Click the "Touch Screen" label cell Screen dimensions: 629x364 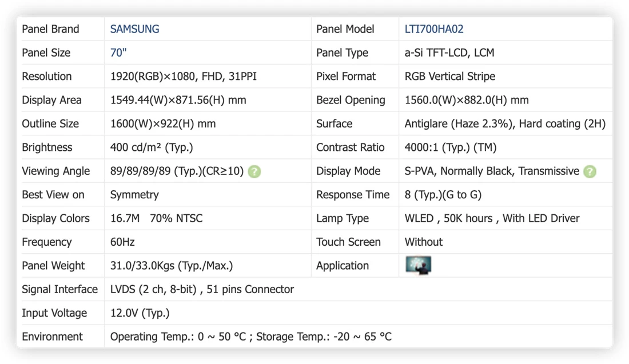pos(355,242)
